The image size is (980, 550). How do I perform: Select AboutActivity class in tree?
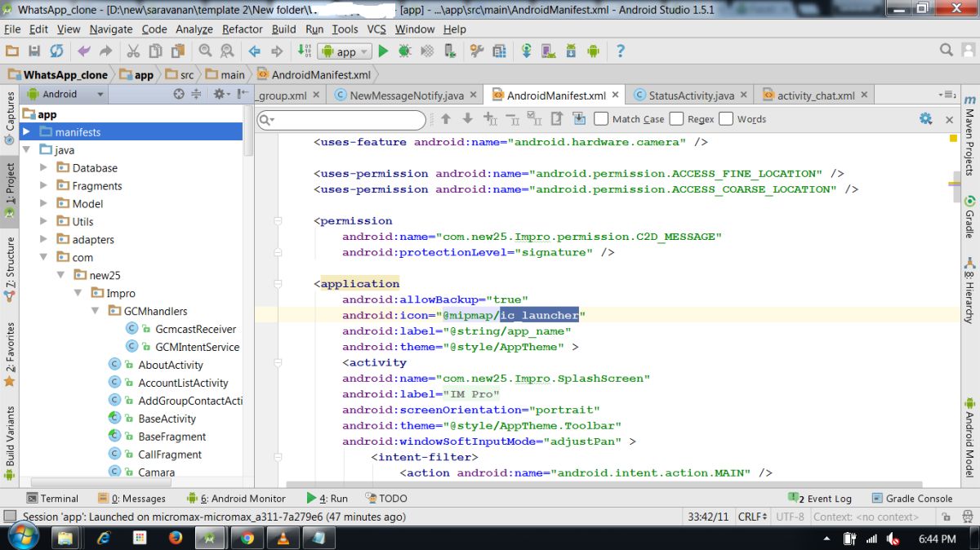[x=171, y=365]
